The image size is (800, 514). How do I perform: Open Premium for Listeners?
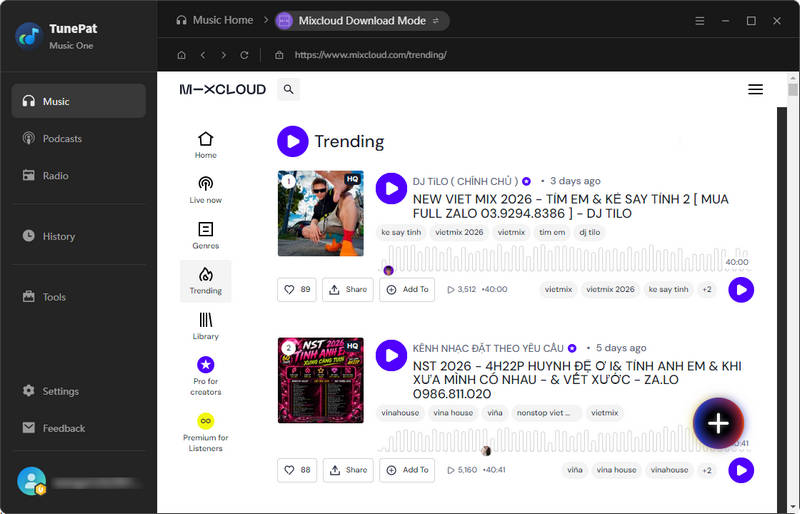point(206,432)
